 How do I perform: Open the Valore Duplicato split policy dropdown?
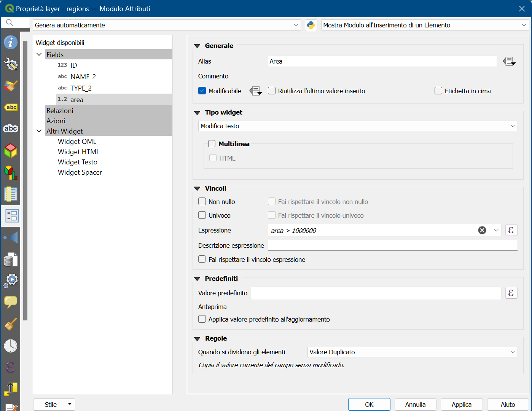coord(413,352)
